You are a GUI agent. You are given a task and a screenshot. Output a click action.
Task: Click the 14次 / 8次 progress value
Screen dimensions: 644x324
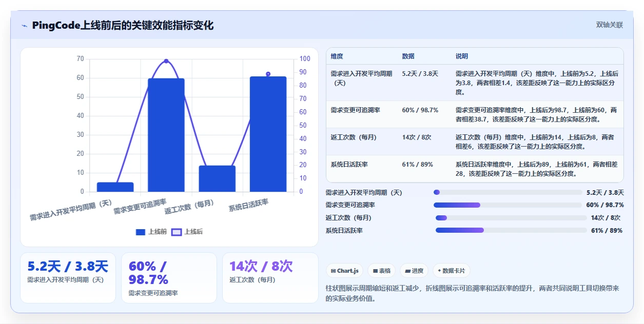[x=606, y=218]
